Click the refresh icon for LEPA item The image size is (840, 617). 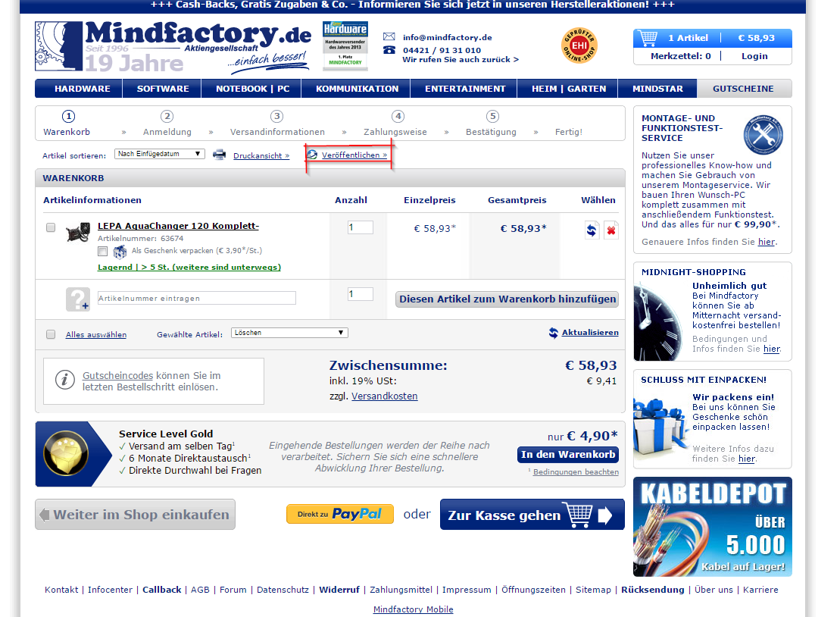(592, 230)
